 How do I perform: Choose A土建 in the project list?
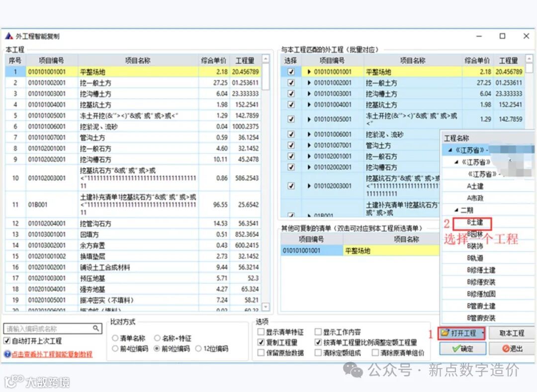tap(475, 186)
